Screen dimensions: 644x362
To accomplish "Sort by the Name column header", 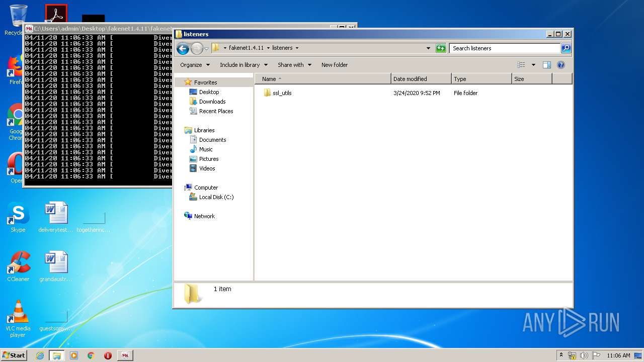I will click(323, 79).
